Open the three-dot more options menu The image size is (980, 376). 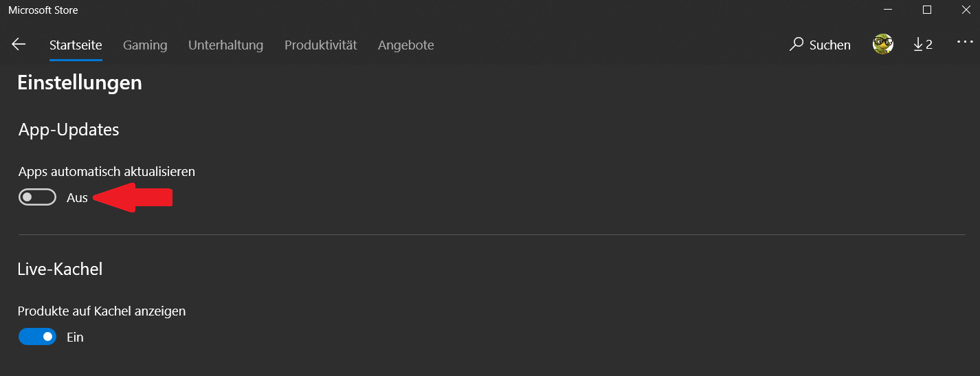click(965, 43)
